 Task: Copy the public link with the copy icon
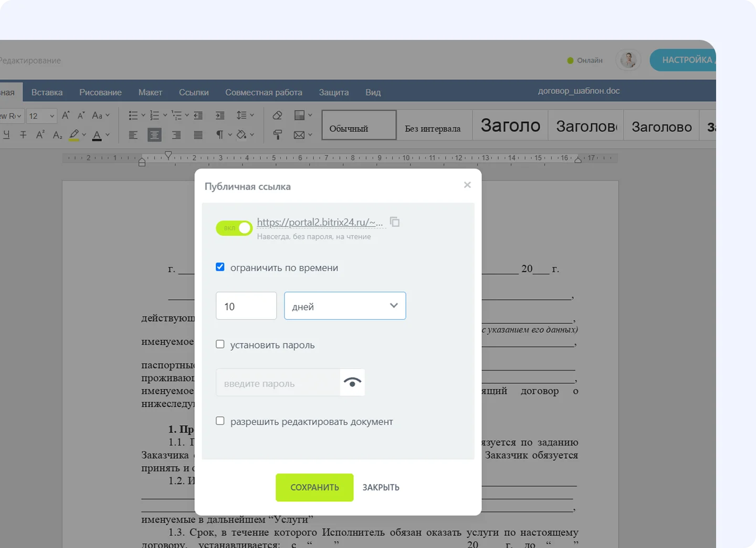tap(395, 222)
